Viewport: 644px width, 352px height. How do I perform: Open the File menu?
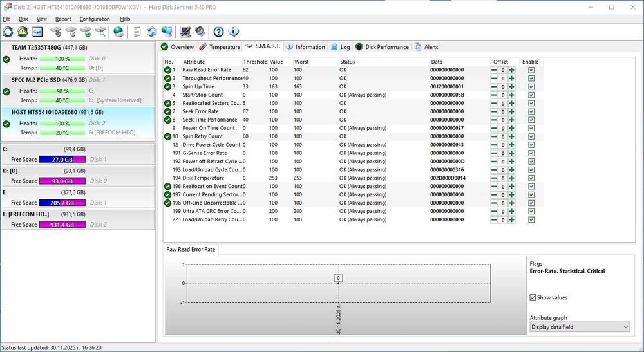coord(6,19)
